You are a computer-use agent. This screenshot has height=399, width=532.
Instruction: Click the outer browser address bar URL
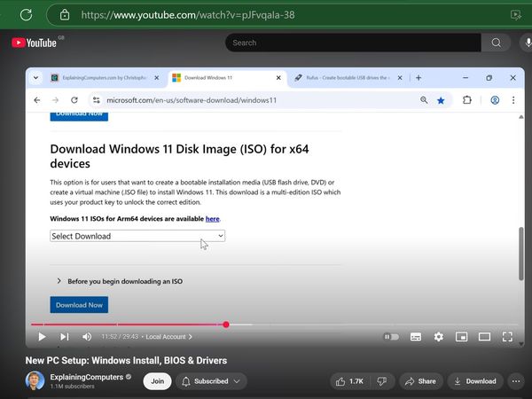pos(188,15)
